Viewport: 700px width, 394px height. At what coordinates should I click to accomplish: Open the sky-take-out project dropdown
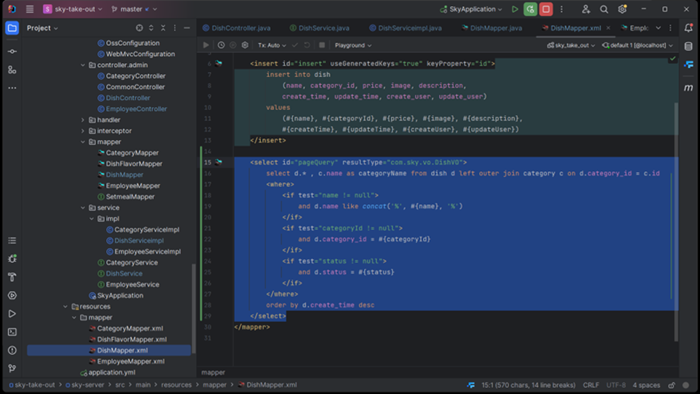73,9
